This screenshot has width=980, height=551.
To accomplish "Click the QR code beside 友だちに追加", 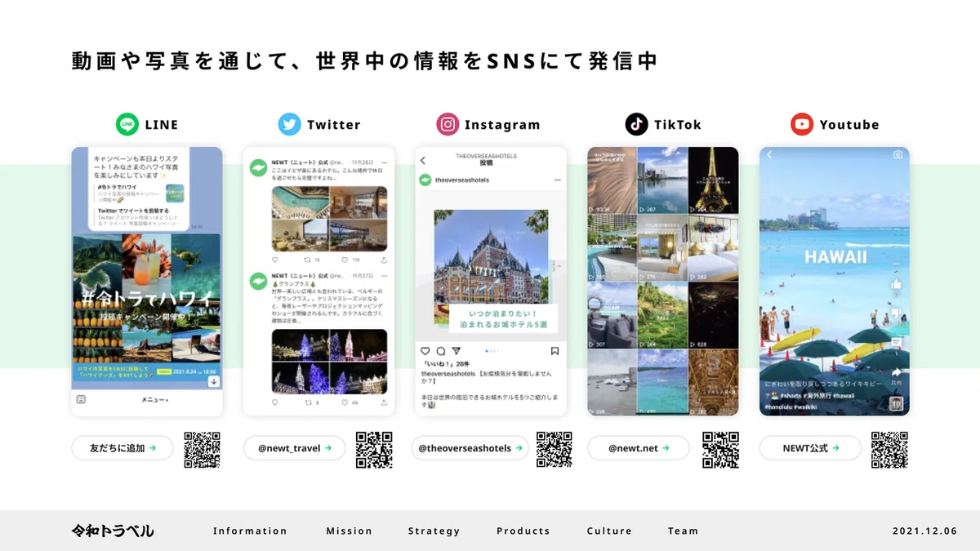I will coord(202,450).
